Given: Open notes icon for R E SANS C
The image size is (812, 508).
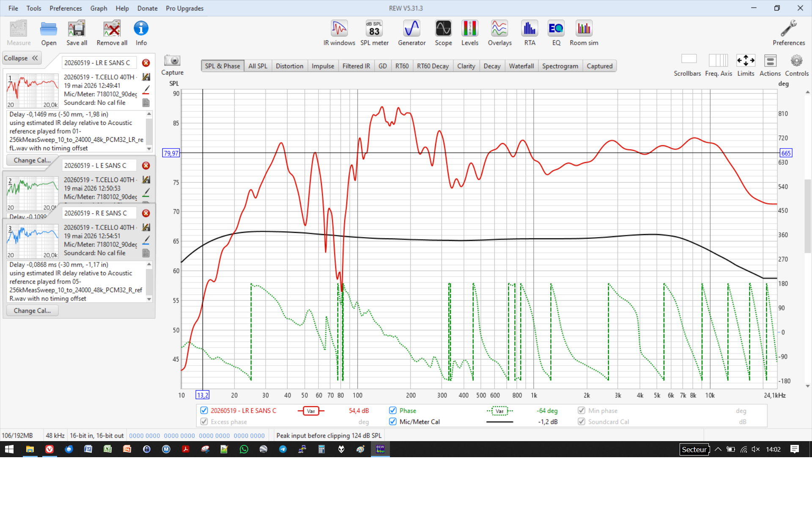Looking at the screenshot, I should (x=146, y=253).
